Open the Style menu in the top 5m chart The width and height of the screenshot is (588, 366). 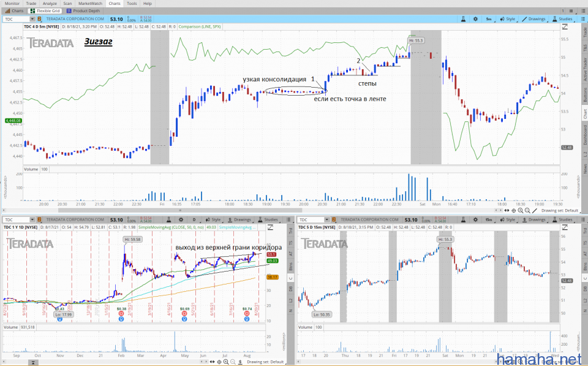[508, 19]
